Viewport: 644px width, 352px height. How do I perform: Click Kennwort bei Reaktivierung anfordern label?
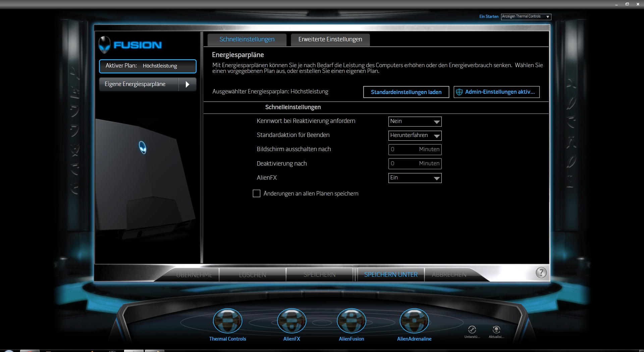point(306,121)
